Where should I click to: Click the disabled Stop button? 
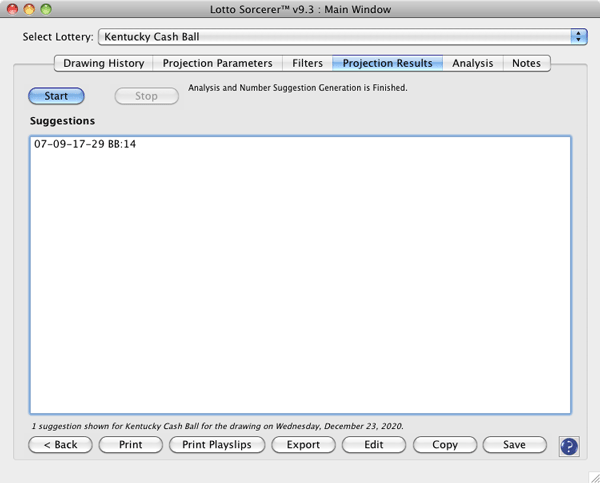(x=146, y=97)
